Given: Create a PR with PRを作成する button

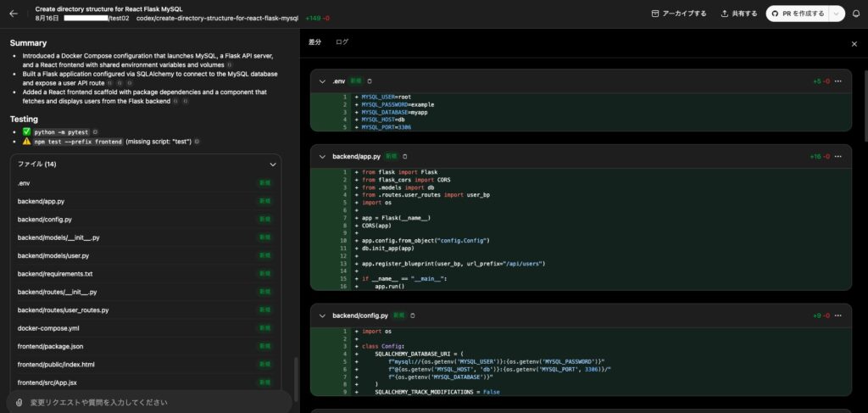Looking at the screenshot, I should 797,14.
